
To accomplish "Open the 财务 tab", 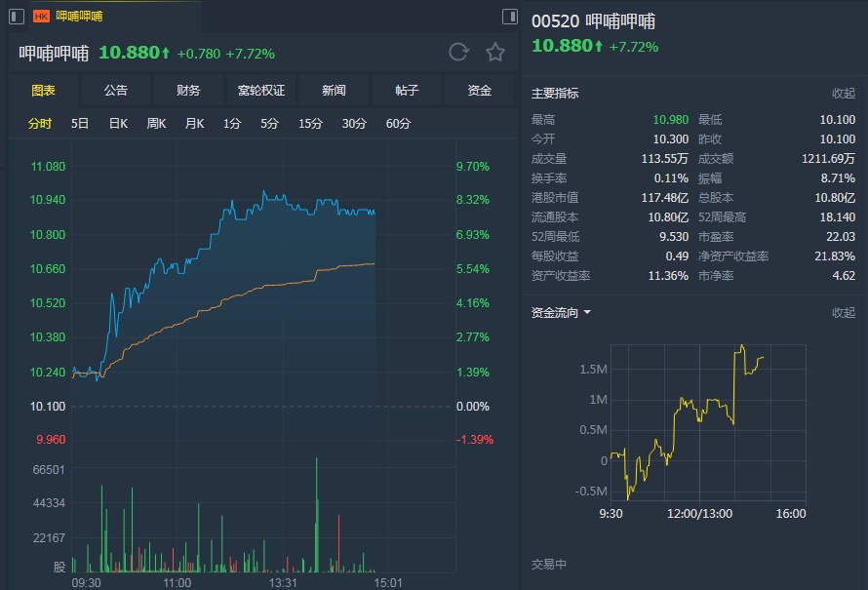I will (188, 91).
